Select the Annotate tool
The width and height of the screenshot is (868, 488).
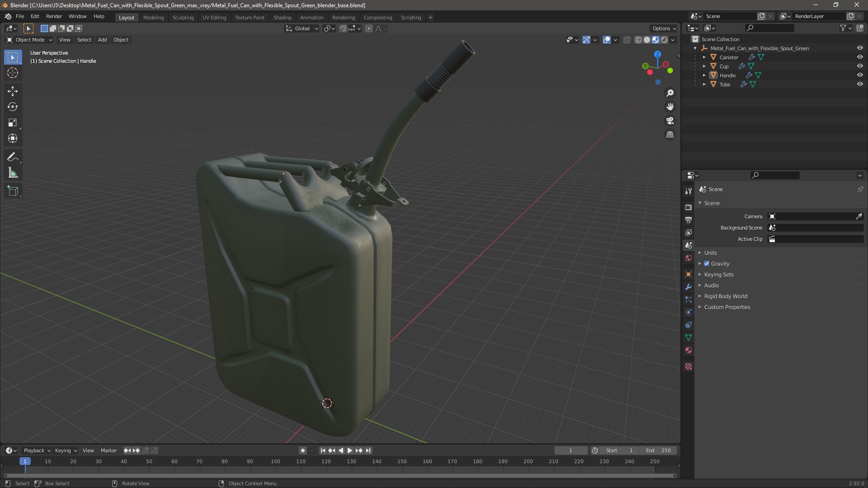click(x=13, y=157)
